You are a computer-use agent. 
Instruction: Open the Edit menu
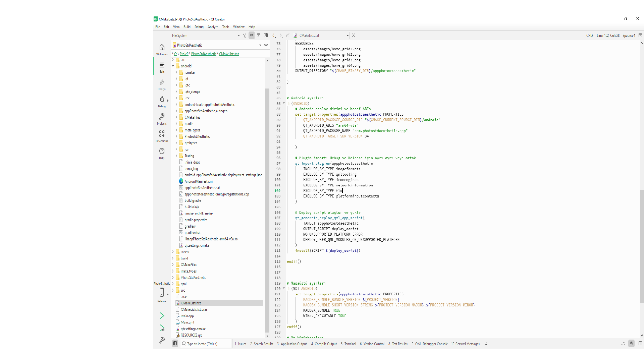tap(166, 27)
